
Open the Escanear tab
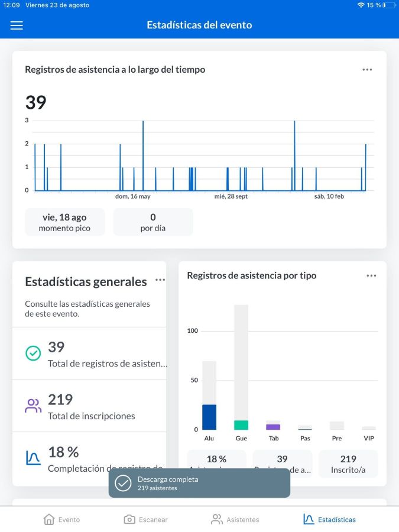(145, 520)
